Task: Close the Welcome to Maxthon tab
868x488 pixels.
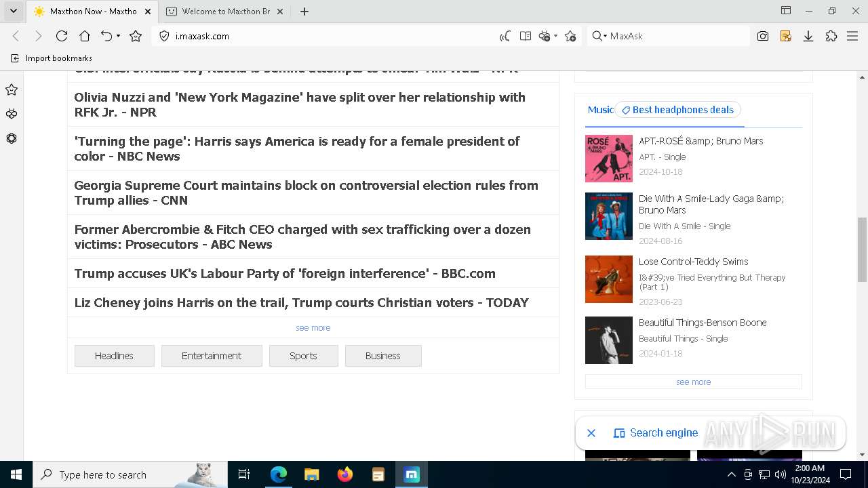Action: tap(279, 12)
